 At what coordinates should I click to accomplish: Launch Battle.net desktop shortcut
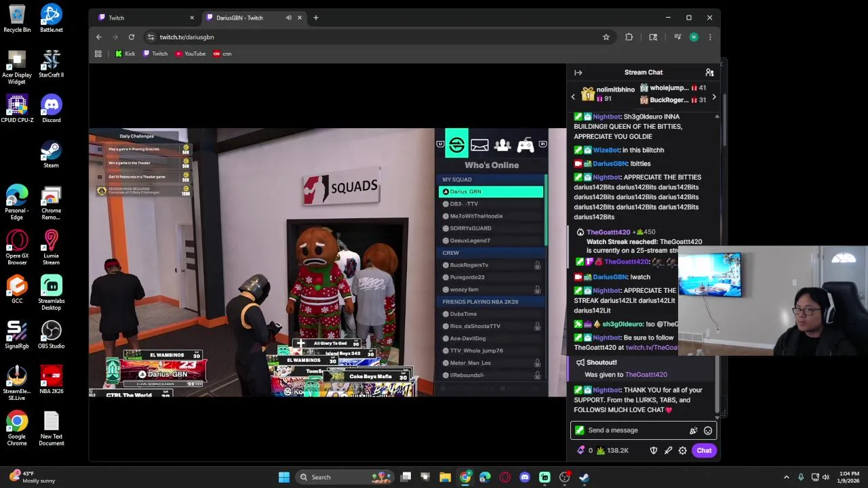(52, 18)
